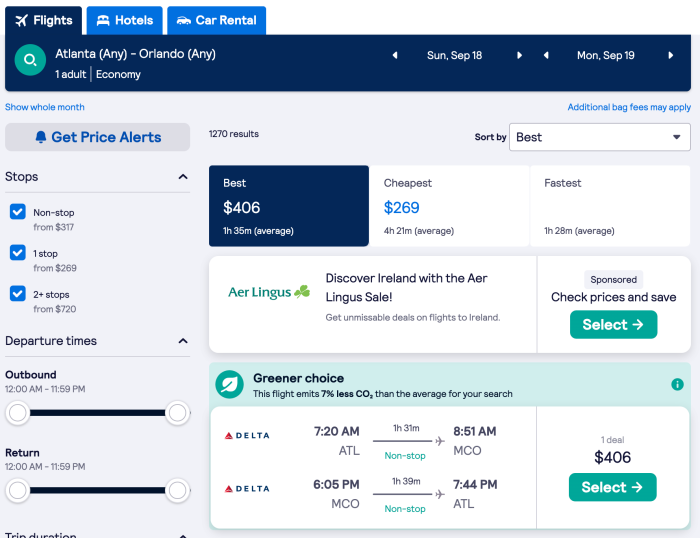The width and height of the screenshot is (700, 538).
Task: Click the search magnifier icon
Action: point(30,61)
